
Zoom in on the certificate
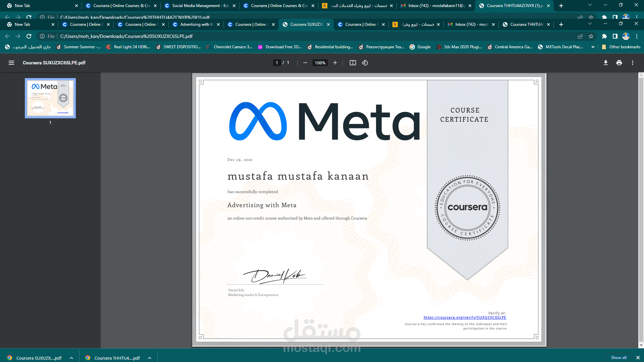pyautogui.click(x=334, y=63)
